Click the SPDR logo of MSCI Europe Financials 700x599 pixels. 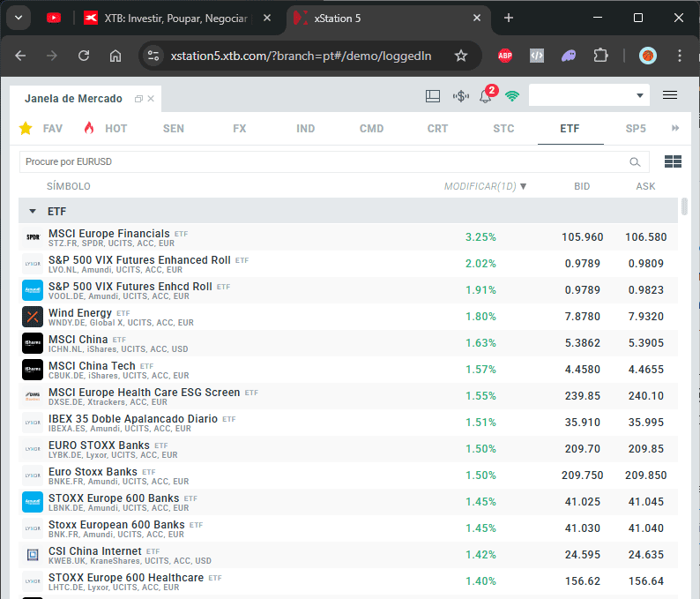click(33, 237)
